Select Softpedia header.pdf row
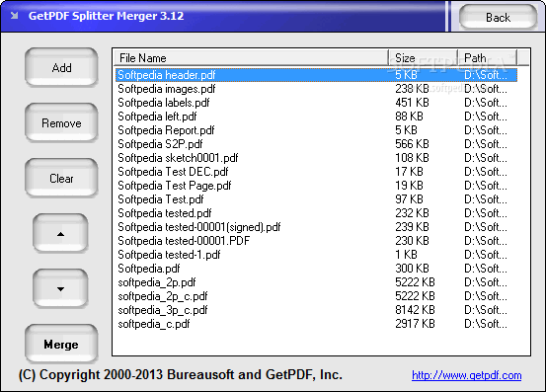Image resolution: width=546 pixels, height=392 pixels. [316, 75]
